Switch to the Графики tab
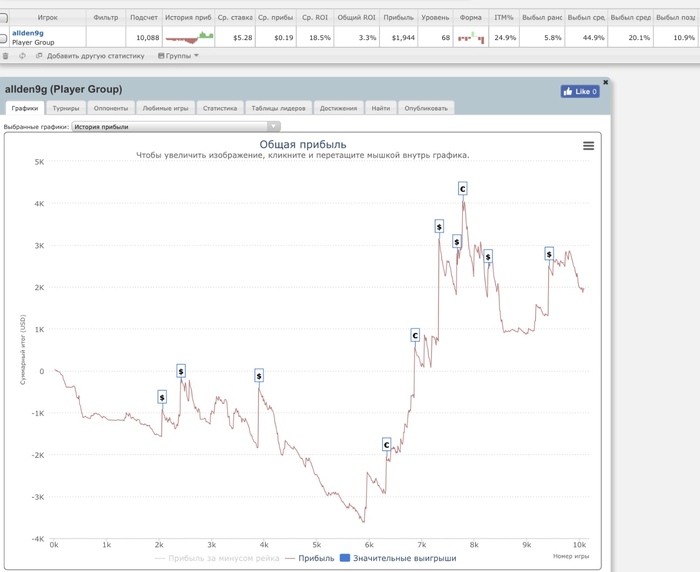 pyautogui.click(x=25, y=108)
